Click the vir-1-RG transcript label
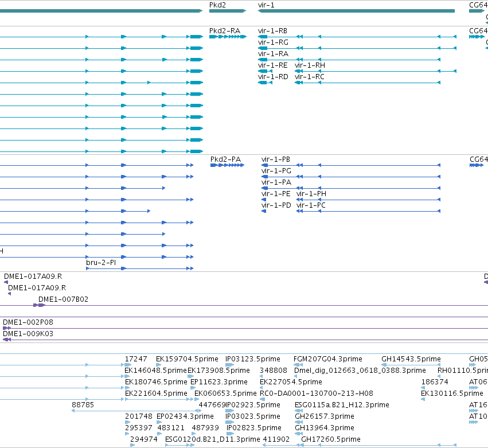Screen dimensions: 488x448 click(x=274, y=42)
